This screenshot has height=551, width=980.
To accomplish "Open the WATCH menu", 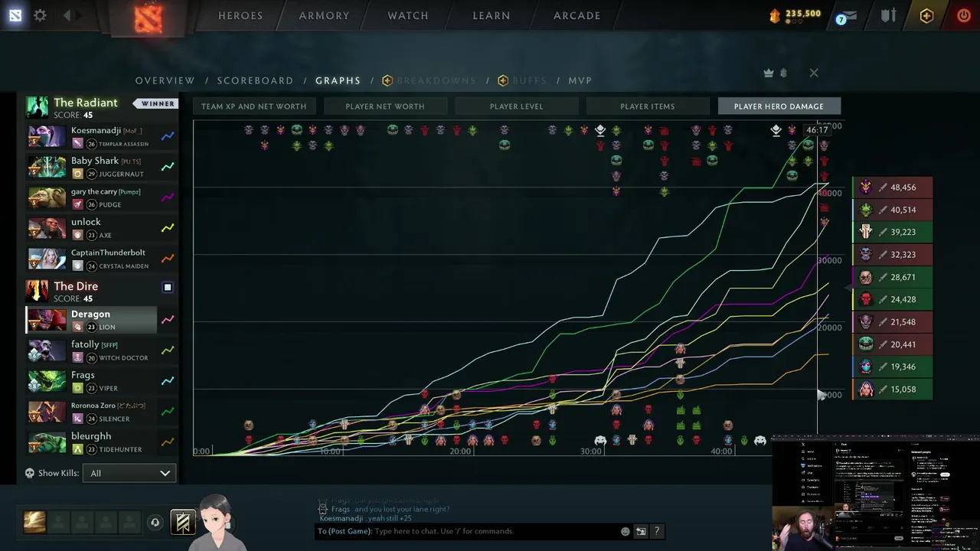I will (408, 15).
